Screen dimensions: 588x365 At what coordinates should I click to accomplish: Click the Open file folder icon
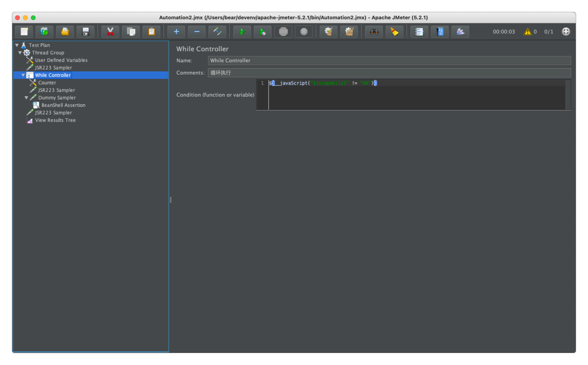tap(65, 32)
